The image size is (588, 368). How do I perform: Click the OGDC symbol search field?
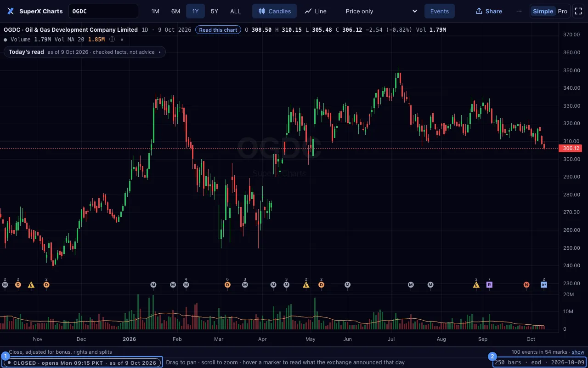point(103,11)
